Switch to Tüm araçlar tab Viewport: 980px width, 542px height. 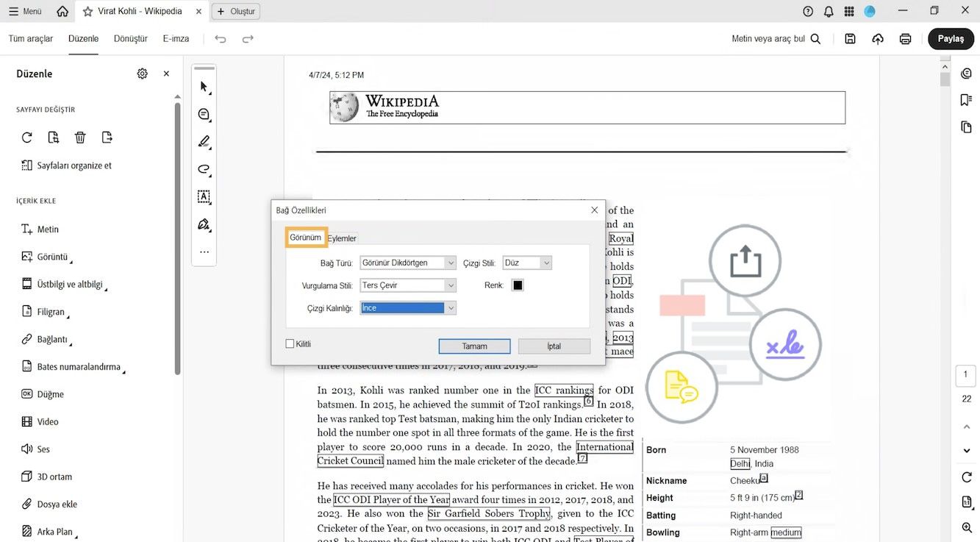click(31, 39)
